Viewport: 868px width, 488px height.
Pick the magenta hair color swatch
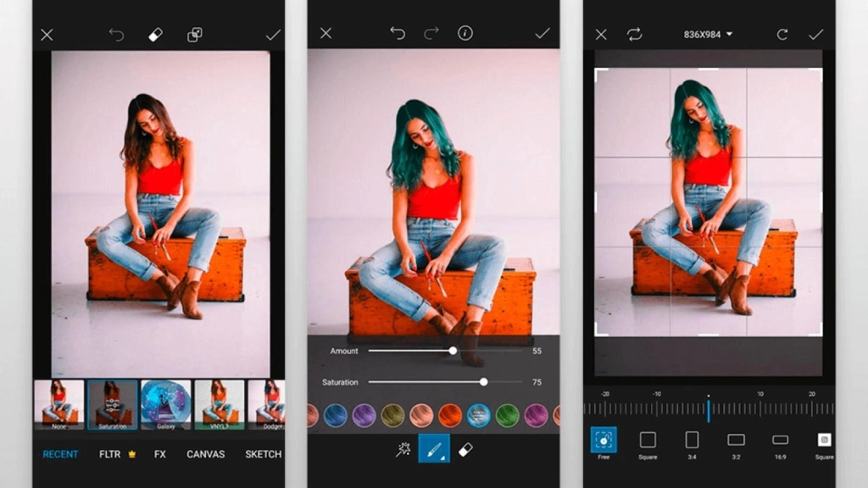tap(536, 415)
